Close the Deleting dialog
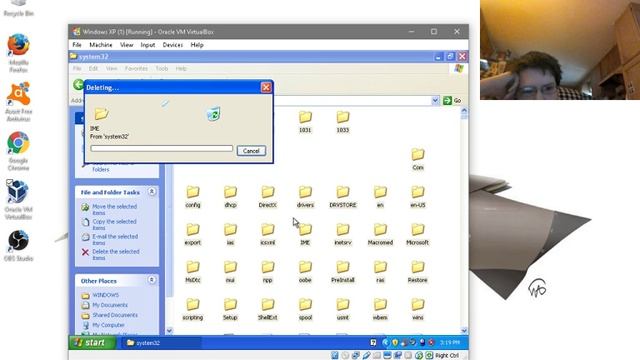 pyautogui.click(x=266, y=87)
